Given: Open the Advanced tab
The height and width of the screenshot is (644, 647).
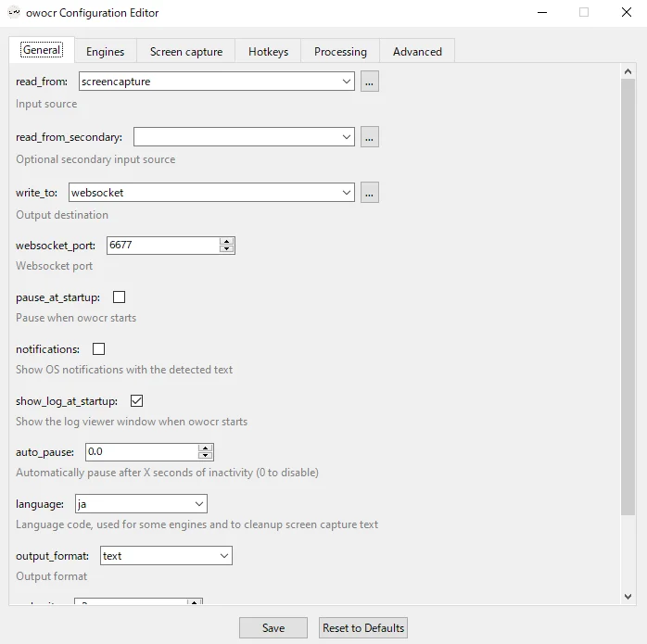Looking at the screenshot, I should pos(417,52).
